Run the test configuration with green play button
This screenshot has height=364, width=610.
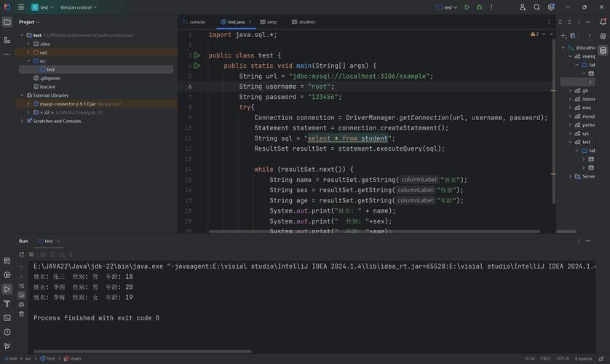pos(467,7)
